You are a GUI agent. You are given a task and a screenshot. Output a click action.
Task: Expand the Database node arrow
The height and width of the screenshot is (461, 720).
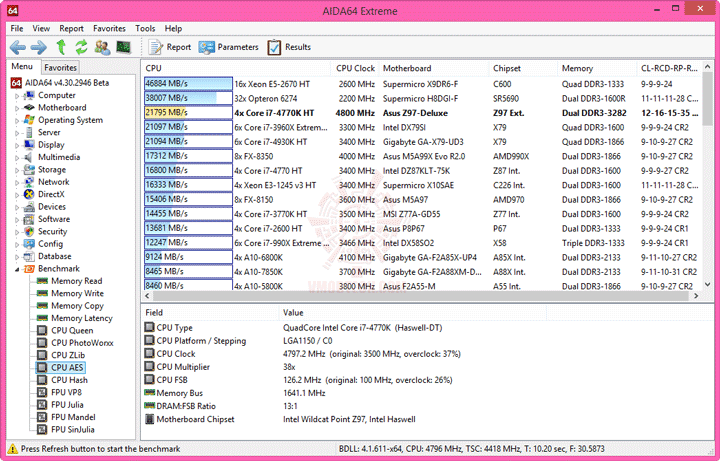tap(17, 257)
